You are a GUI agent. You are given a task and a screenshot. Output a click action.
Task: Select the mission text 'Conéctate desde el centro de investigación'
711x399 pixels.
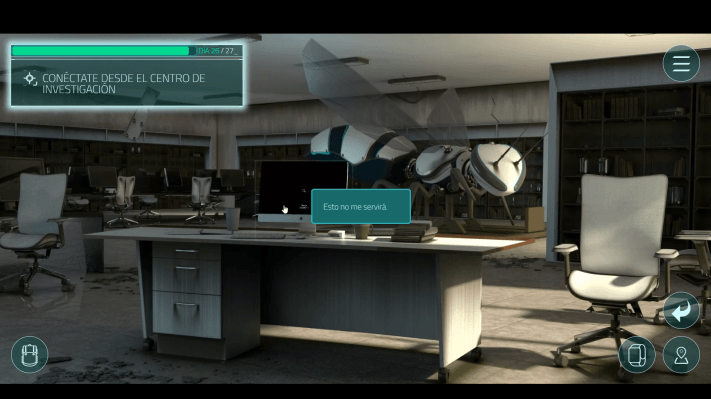pyautogui.click(x=124, y=83)
